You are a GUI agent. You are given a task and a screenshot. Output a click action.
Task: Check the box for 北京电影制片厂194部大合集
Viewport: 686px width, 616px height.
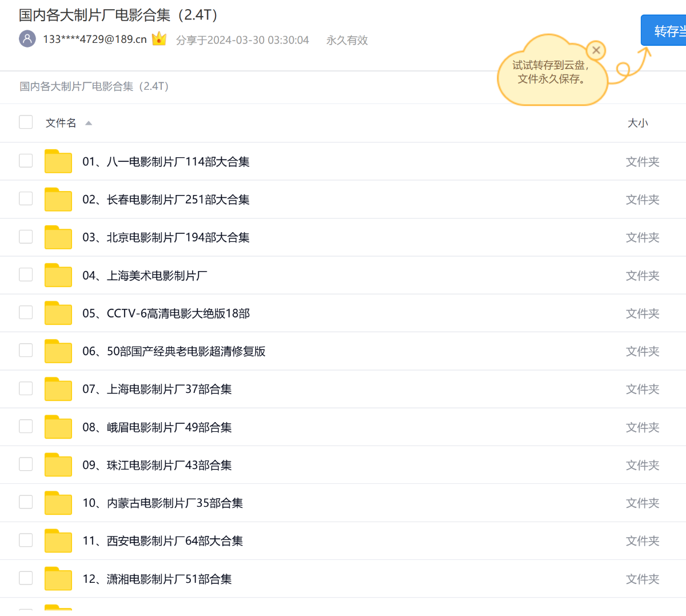coord(26,237)
